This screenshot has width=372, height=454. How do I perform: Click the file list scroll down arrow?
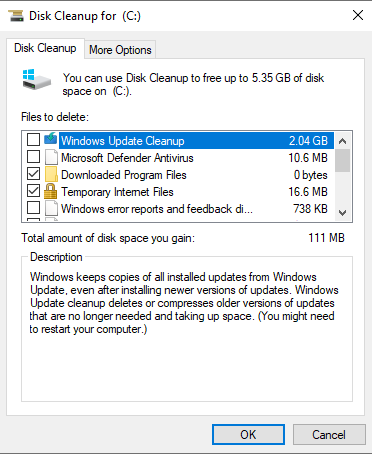tap(342, 212)
